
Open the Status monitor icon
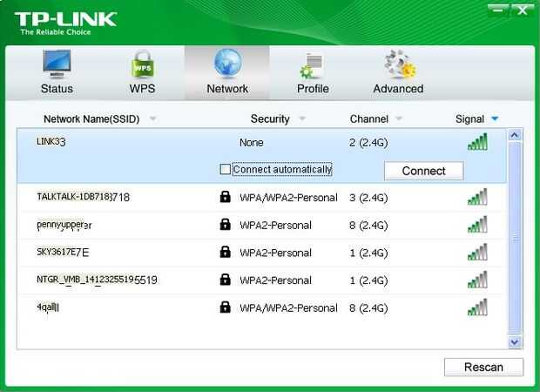(x=57, y=64)
